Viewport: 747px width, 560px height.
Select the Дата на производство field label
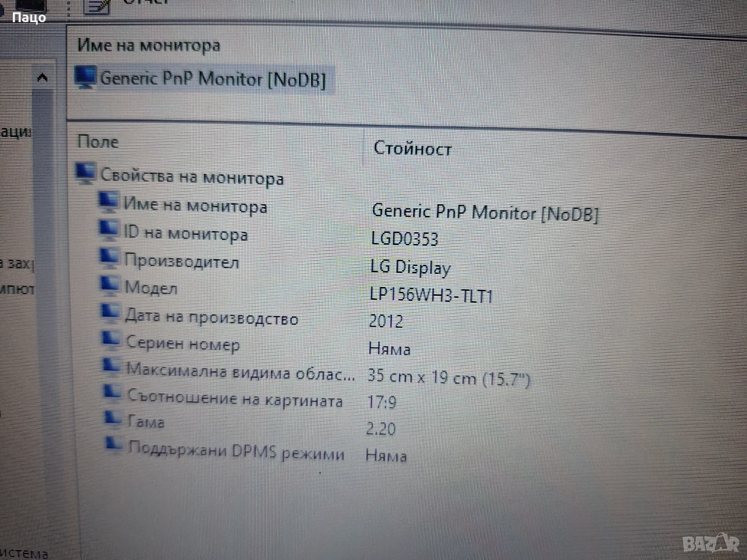coord(212,317)
